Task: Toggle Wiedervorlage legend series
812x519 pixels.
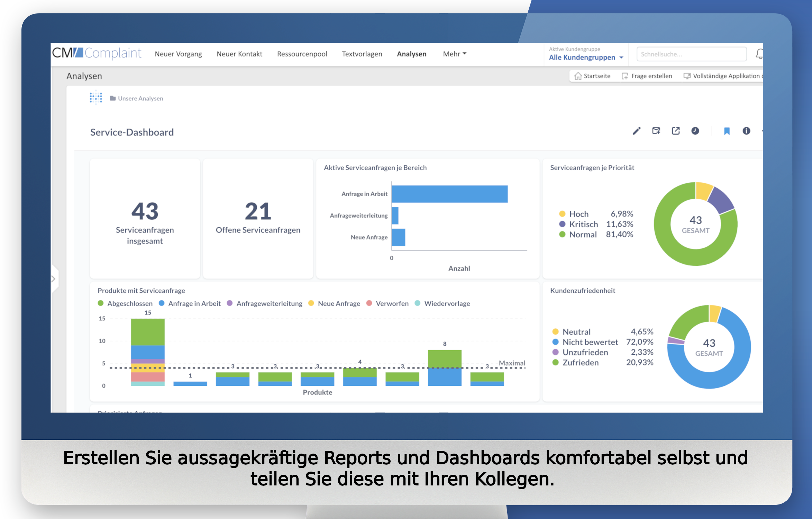Action: pos(443,303)
